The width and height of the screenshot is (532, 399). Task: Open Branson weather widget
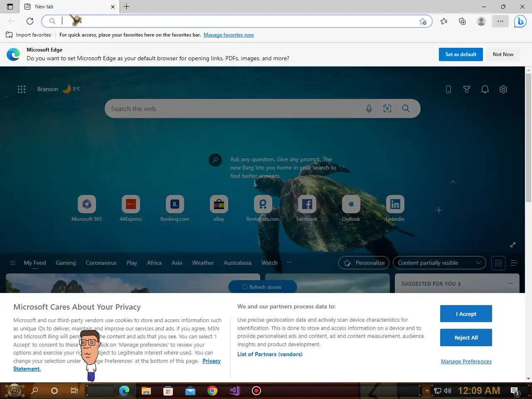[59, 89]
